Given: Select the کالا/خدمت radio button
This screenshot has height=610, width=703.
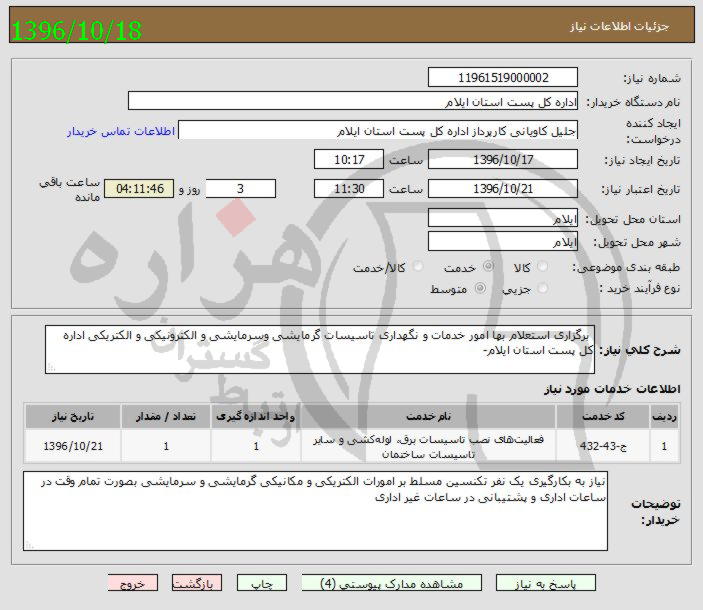Looking at the screenshot, I should (x=418, y=267).
